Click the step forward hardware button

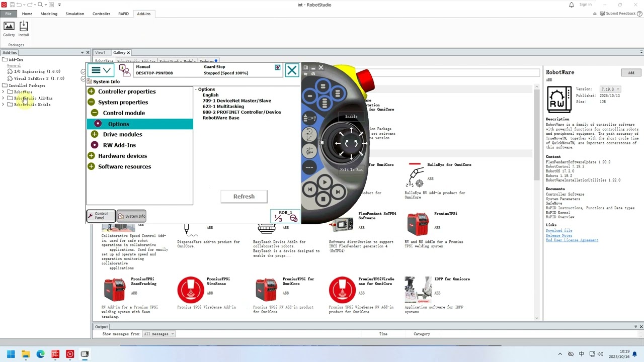pyautogui.click(x=338, y=192)
